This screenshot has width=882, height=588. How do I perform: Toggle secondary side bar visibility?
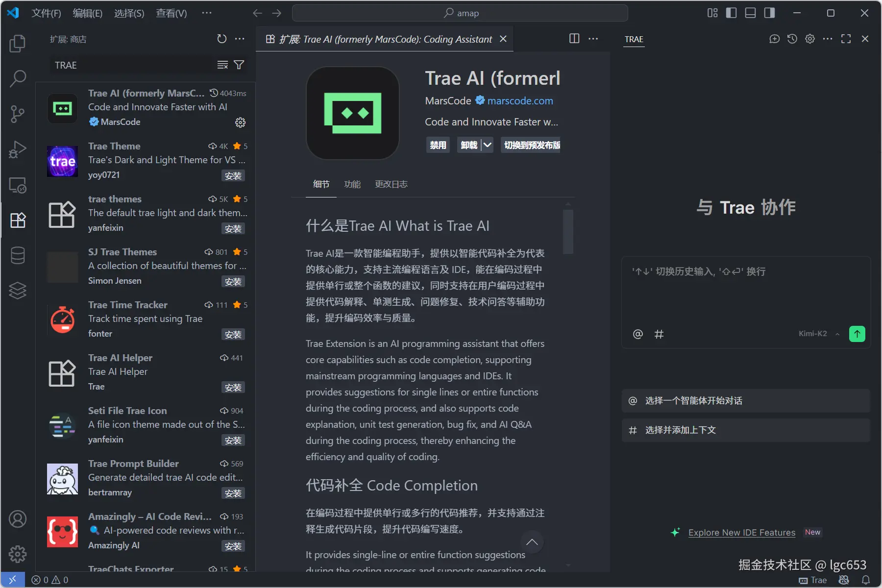[x=769, y=13]
